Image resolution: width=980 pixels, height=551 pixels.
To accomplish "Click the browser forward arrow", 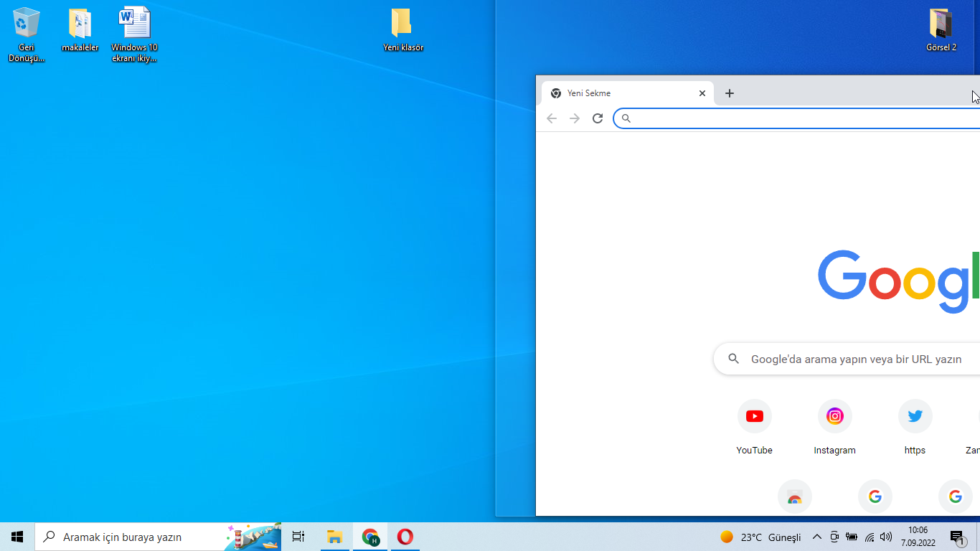I will pos(574,118).
